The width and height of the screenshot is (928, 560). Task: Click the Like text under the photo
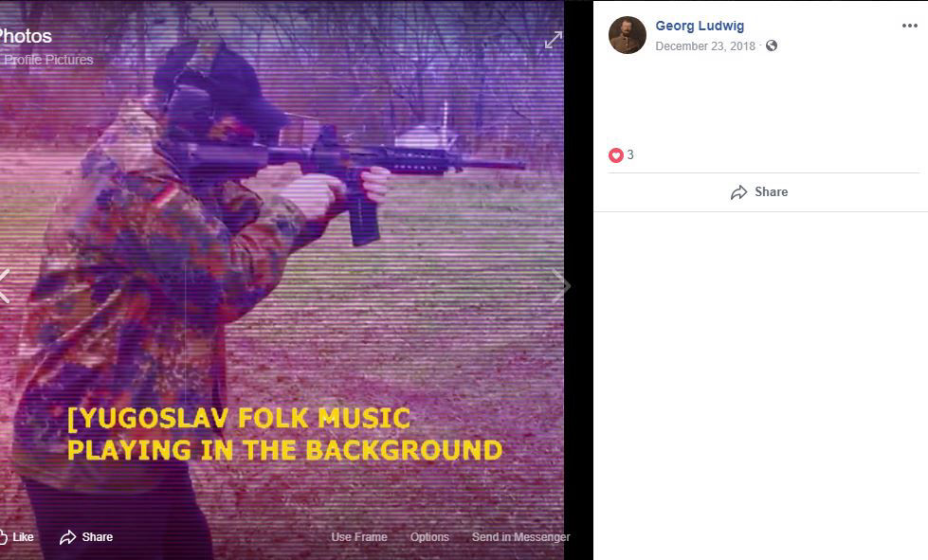click(23, 537)
